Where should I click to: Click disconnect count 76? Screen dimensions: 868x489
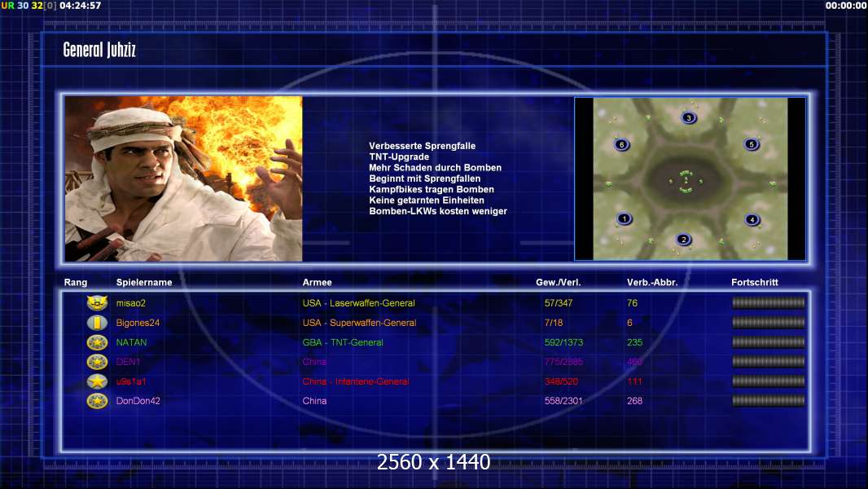pos(632,303)
